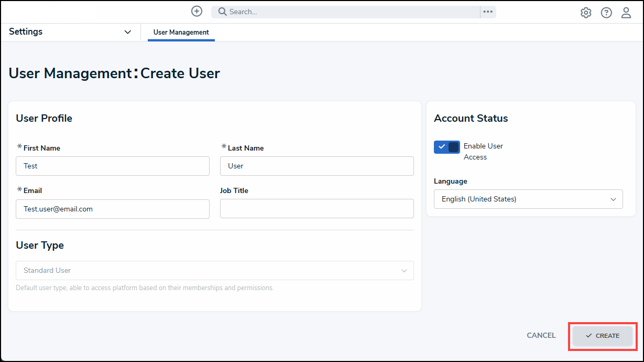This screenshot has width=644, height=362.
Task: Click the User Profile heading
Action: [x=44, y=119]
